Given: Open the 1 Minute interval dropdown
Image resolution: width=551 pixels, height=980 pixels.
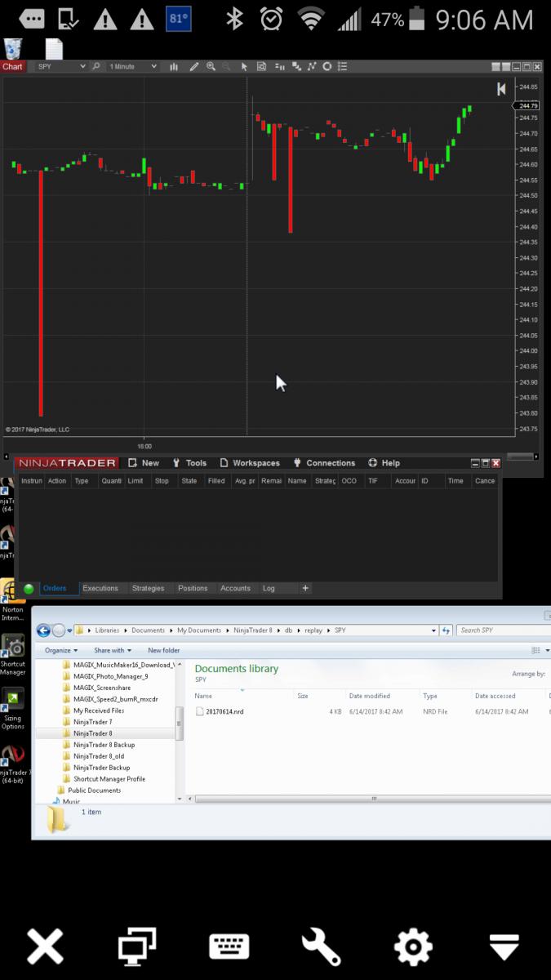Looking at the screenshot, I should click(x=133, y=66).
